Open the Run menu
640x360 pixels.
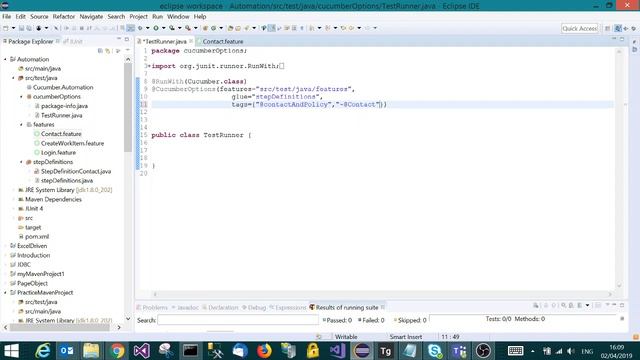tap(157, 17)
